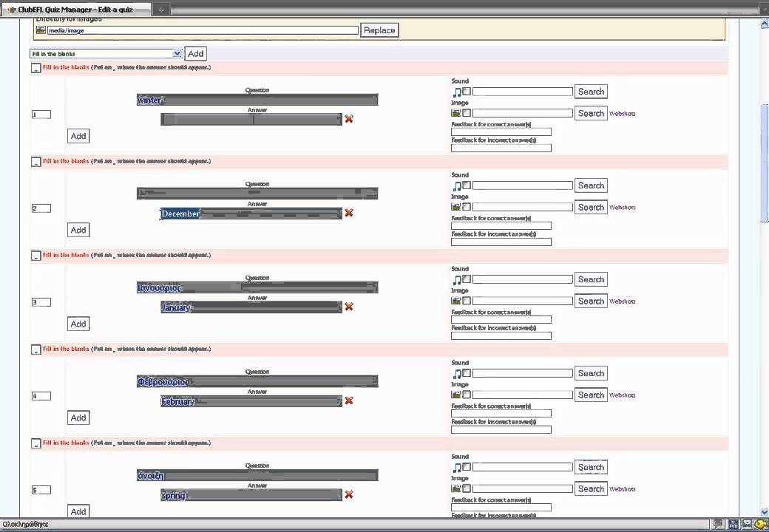Focus the Answer field containing 'spring'

(x=251, y=495)
